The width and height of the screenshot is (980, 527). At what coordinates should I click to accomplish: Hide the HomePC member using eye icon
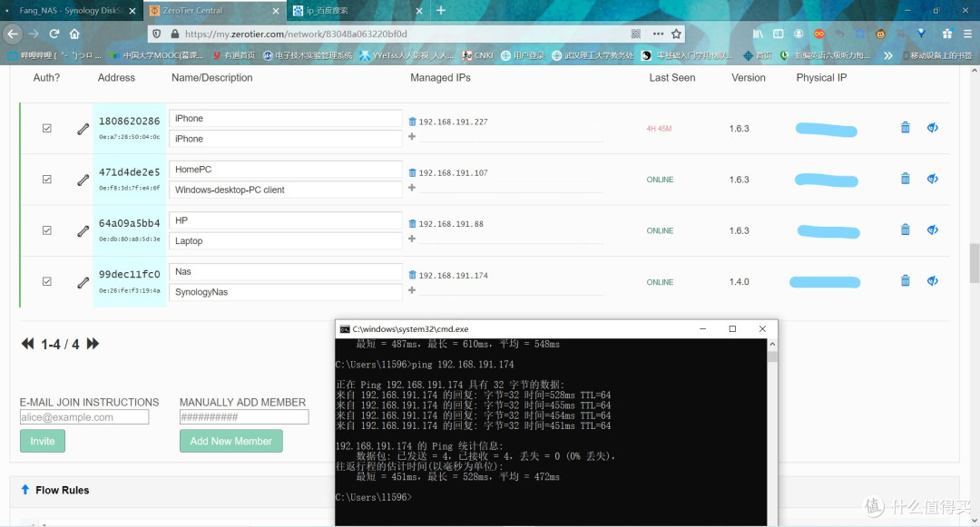[933, 179]
